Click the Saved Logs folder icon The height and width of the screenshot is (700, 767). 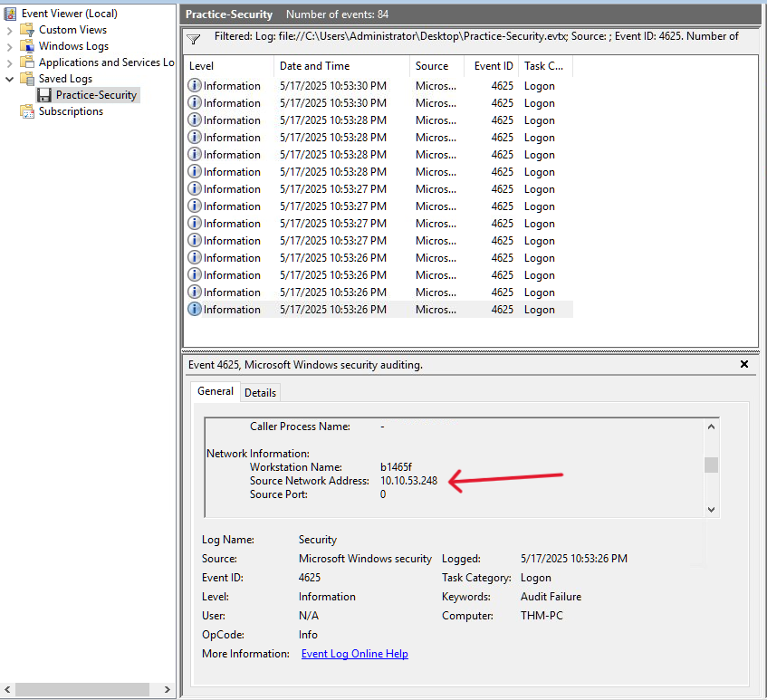(x=27, y=79)
